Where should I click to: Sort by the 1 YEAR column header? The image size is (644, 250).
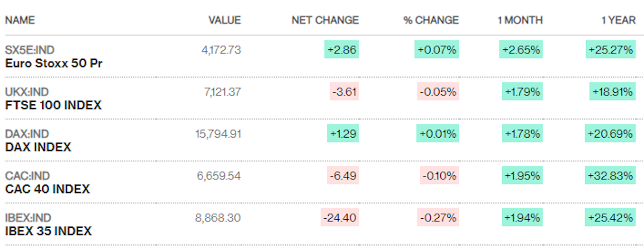point(618,20)
